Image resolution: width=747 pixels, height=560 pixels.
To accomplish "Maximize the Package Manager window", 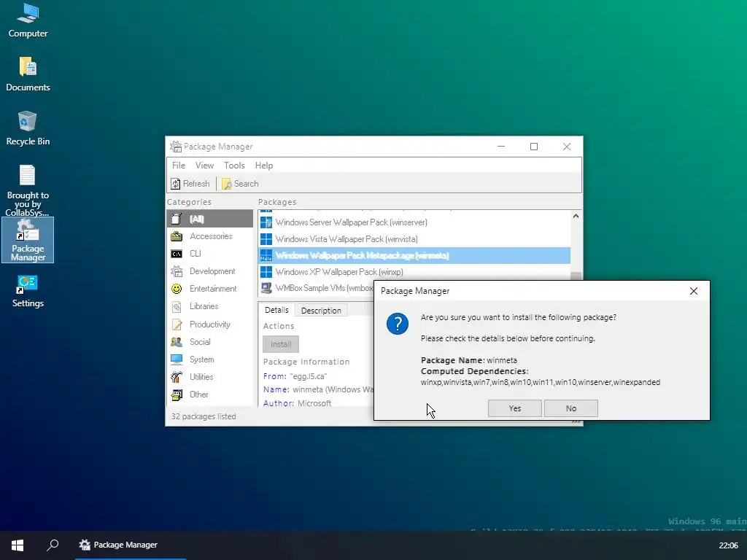I will point(534,147).
